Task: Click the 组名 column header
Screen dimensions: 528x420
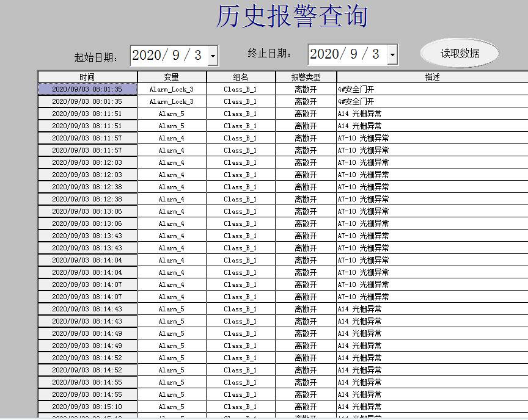Action: click(x=240, y=77)
